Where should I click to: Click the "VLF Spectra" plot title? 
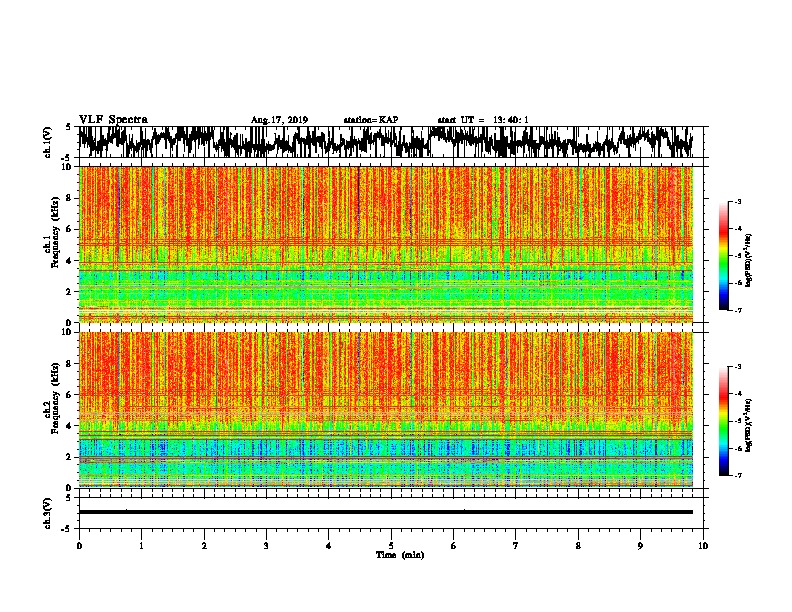pos(113,119)
